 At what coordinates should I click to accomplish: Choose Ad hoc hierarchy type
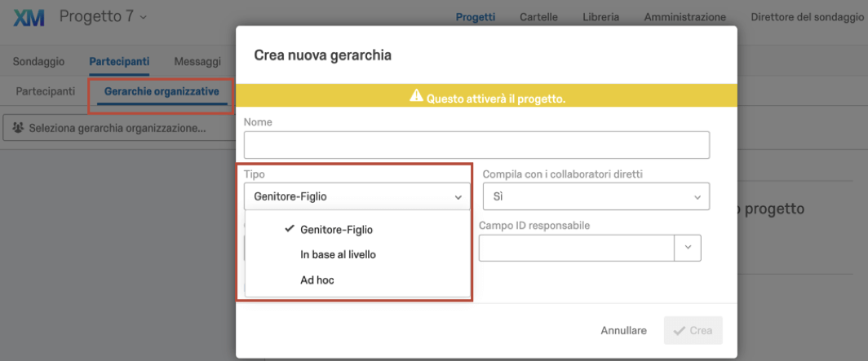(317, 280)
